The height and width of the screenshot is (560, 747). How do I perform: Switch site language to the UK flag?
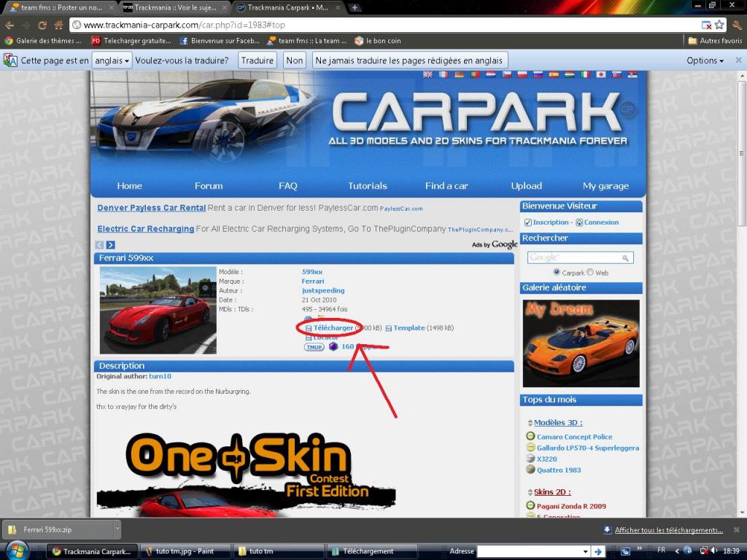coord(427,74)
